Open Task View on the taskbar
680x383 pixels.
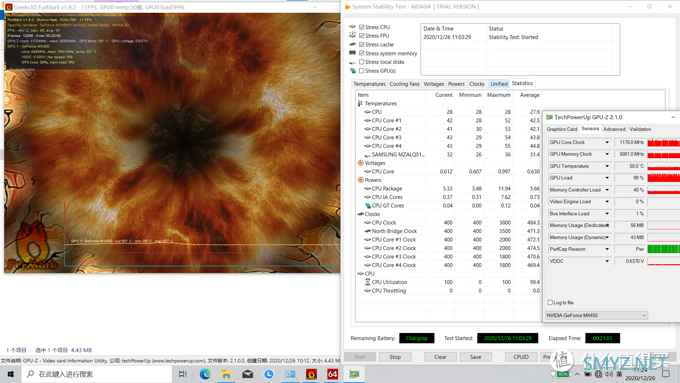(x=183, y=374)
